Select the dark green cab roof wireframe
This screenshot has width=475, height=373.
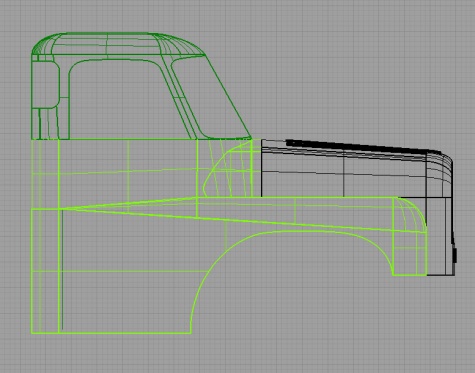tap(118, 44)
